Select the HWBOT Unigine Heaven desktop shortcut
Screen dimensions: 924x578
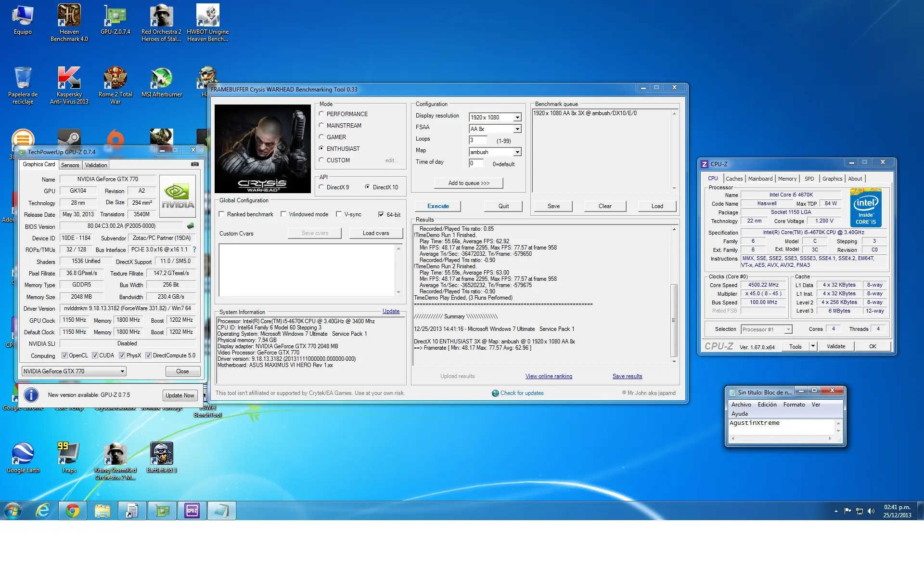coord(208,23)
